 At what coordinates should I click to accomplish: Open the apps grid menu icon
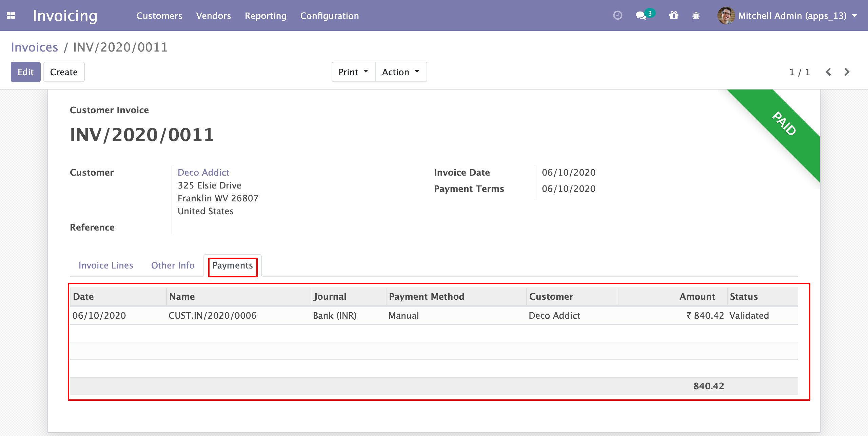click(11, 16)
